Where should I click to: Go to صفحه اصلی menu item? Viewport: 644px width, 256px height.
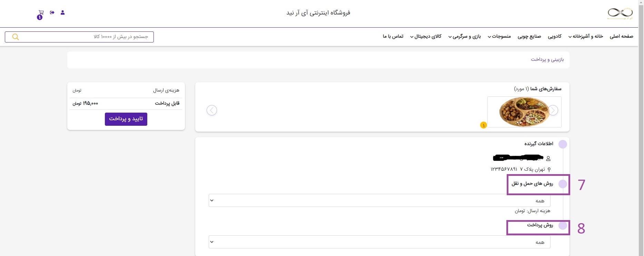[x=621, y=36]
